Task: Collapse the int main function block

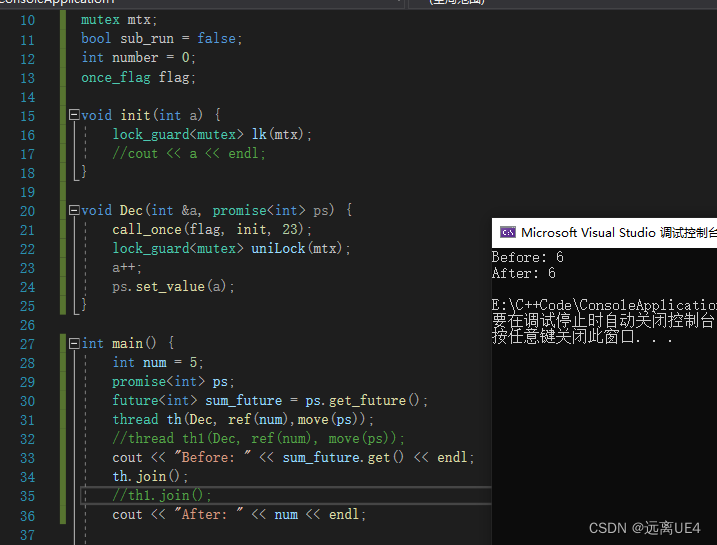Action: click(74, 343)
